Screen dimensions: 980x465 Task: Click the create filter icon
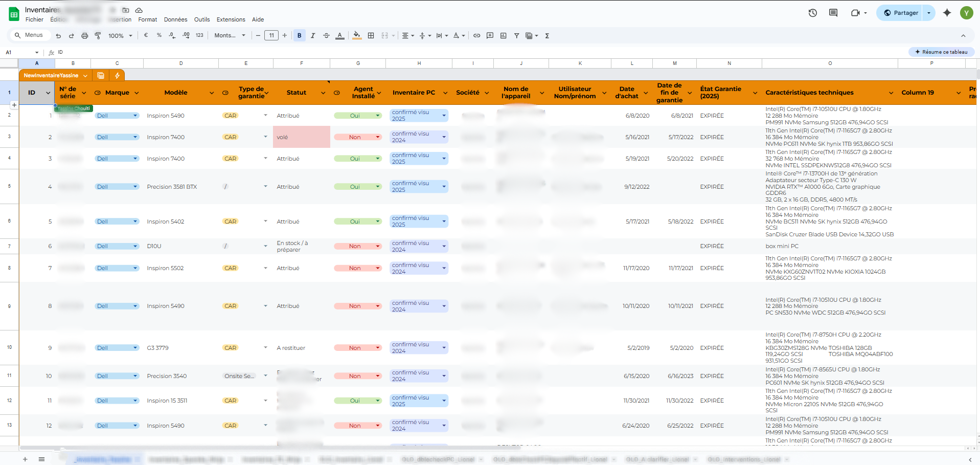pos(516,36)
